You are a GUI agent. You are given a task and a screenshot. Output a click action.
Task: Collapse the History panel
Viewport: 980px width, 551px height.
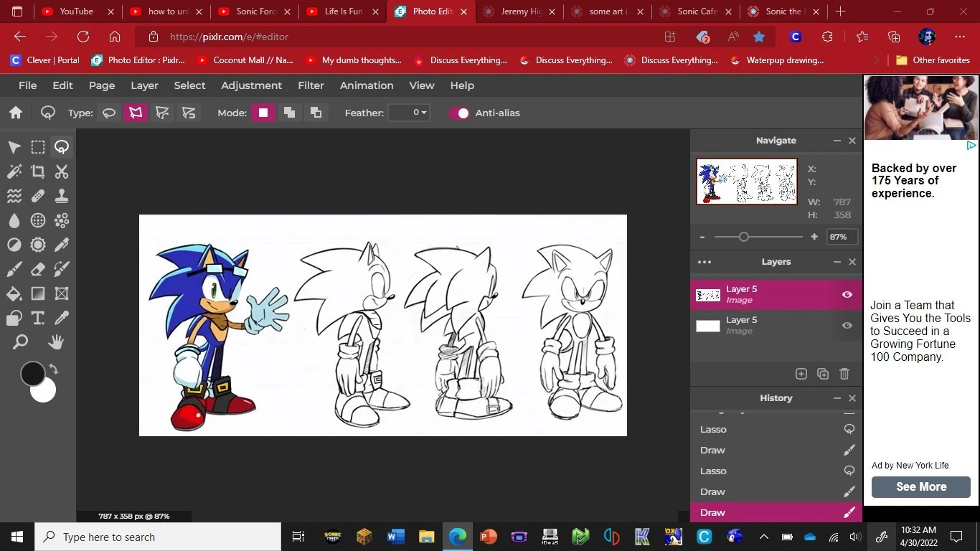click(x=836, y=397)
